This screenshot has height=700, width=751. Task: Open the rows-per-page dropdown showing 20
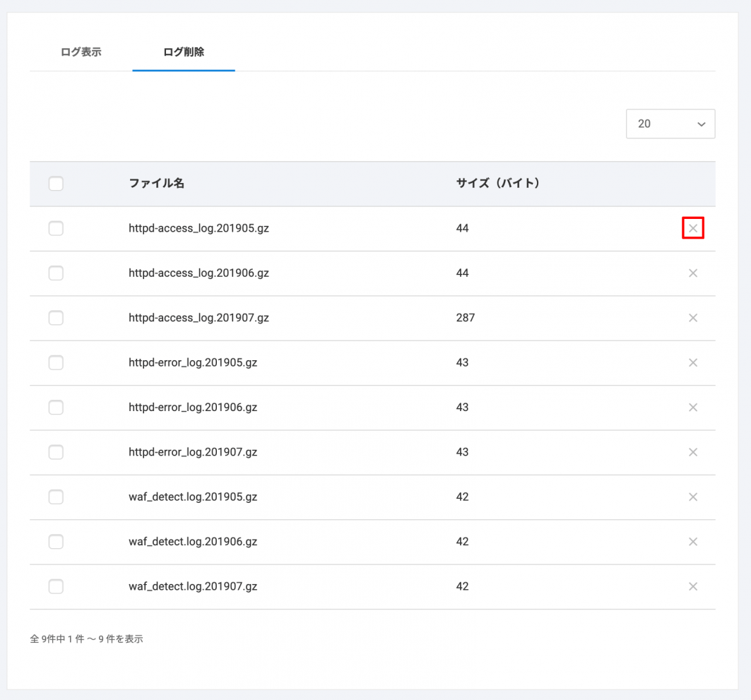[x=670, y=124]
